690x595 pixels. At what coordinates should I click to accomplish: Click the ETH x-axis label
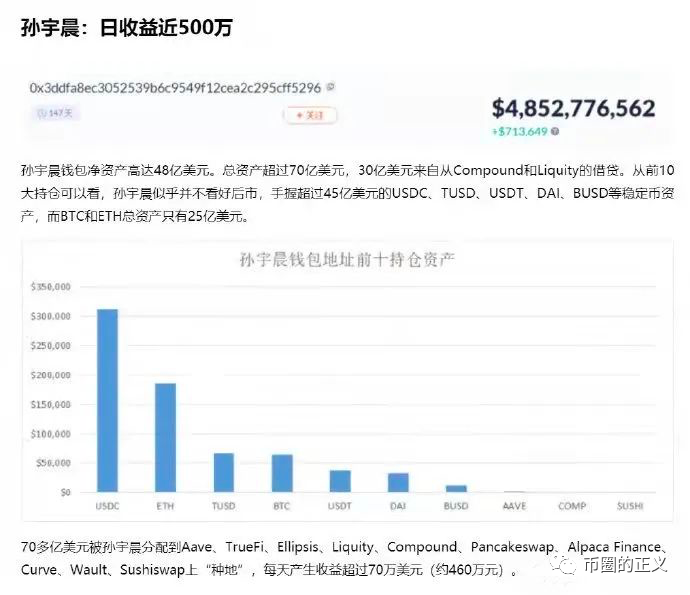tap(165, 506)
